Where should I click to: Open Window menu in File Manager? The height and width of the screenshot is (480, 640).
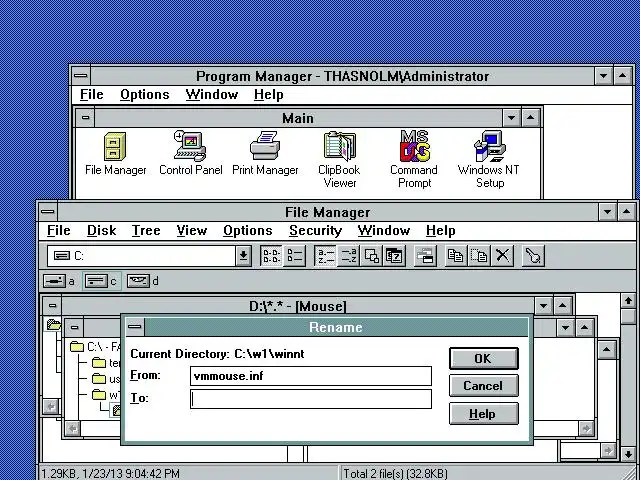click(x=384, y=231)
